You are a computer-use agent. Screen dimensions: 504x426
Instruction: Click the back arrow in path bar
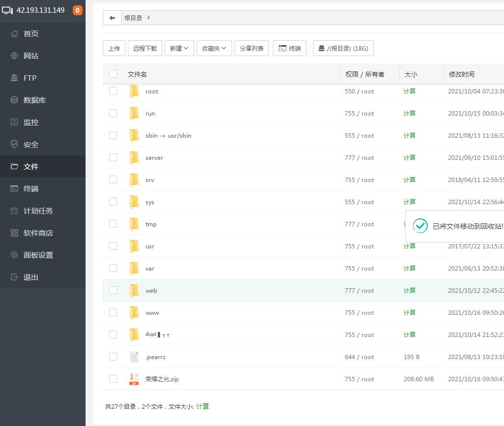click(x=112, y=18)
